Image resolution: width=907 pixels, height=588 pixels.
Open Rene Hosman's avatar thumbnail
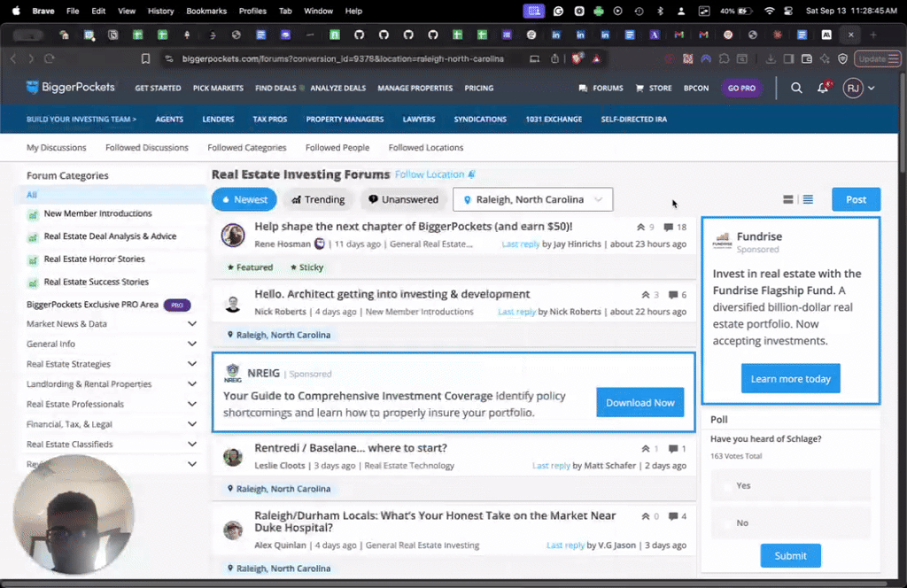(x=233, y=235)
